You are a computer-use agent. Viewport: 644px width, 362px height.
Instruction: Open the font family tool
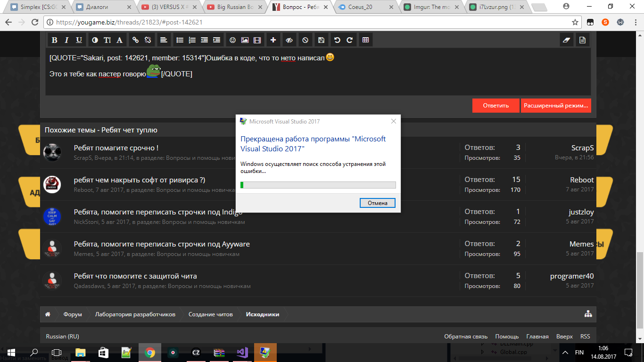[120, 40]
